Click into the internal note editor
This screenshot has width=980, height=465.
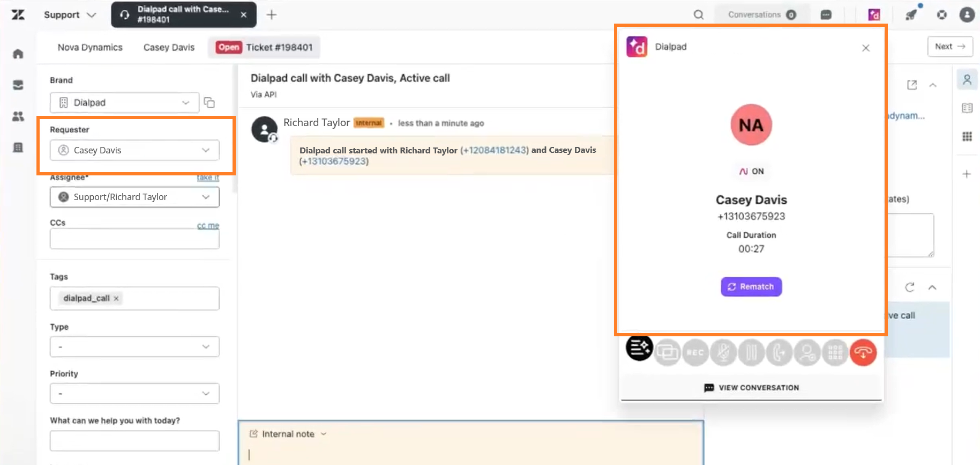click(470, 454)
